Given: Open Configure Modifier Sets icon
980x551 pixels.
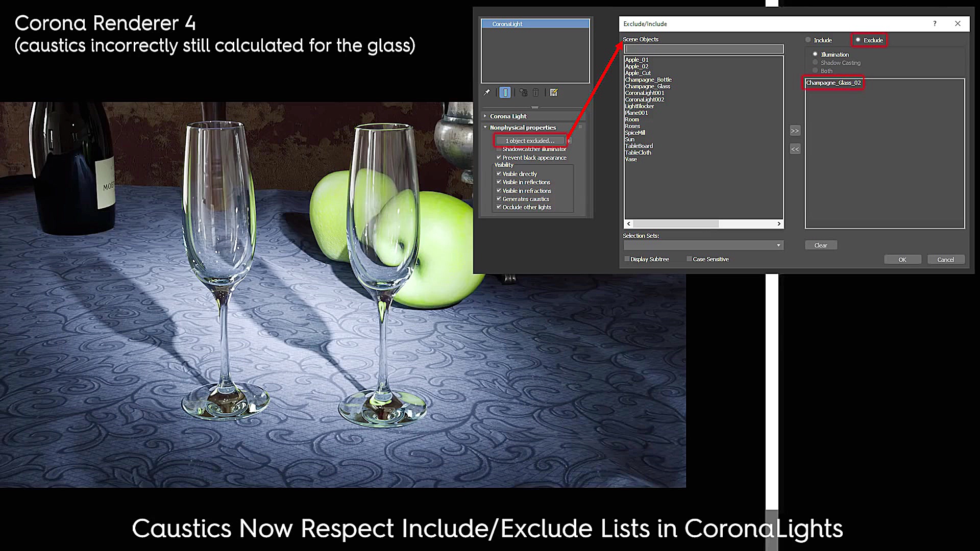Looking at the screenshot, I should (x=554, y=92).
